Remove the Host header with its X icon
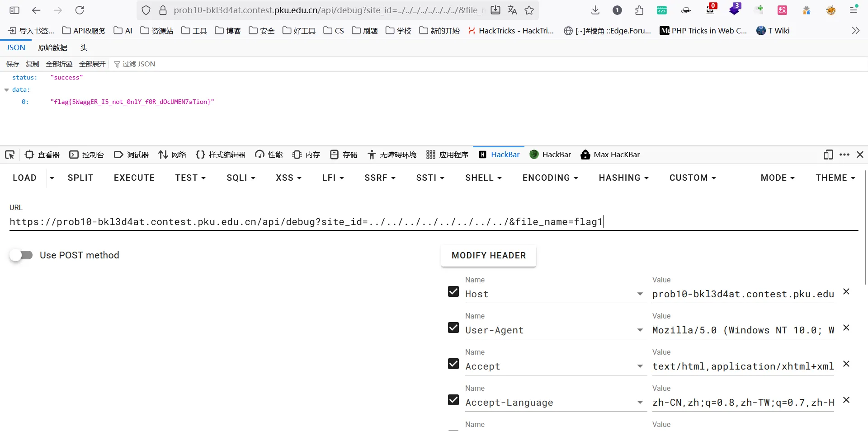The height and width of the screenshot is (431, 868). coord(846,292)
